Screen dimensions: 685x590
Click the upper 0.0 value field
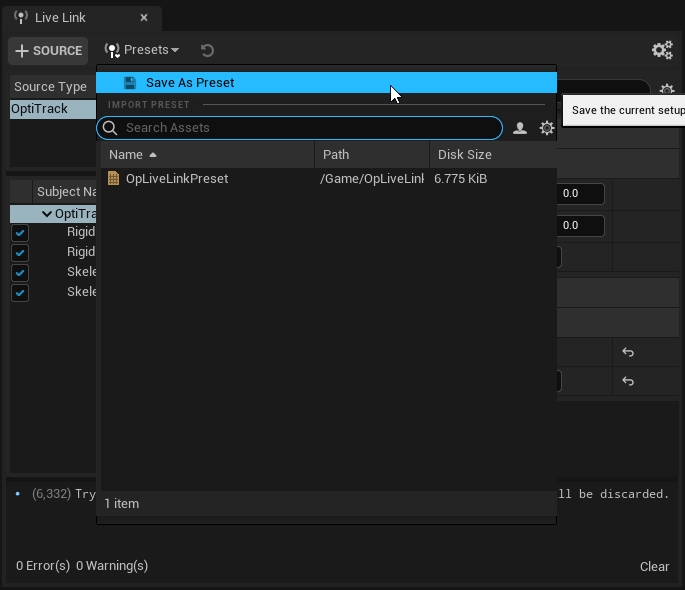579,194
